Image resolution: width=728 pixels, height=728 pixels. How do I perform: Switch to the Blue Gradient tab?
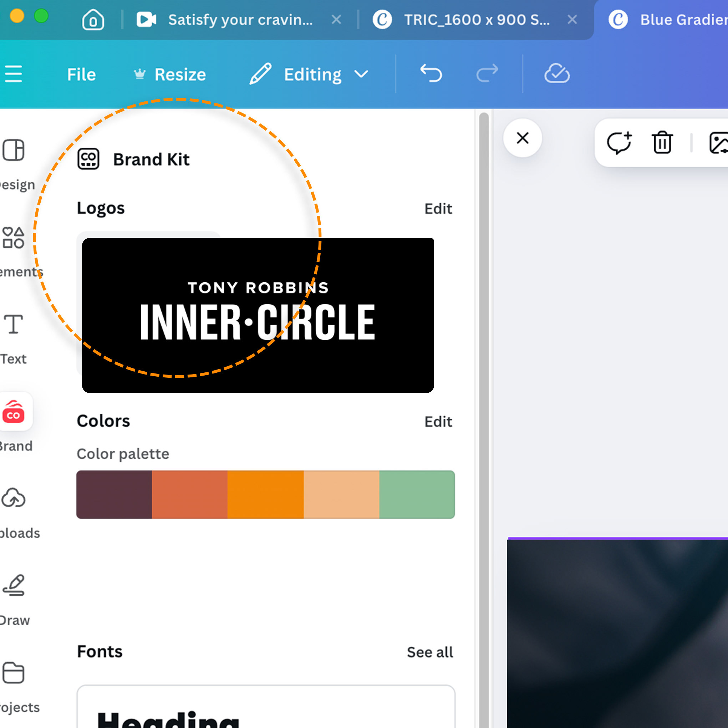tap(668, 20)
